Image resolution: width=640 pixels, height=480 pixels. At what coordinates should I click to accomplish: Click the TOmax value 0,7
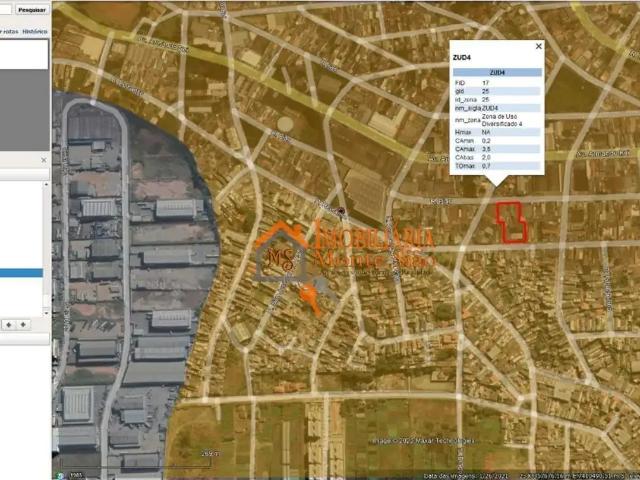pyautogui.click(x=486, y=166)
